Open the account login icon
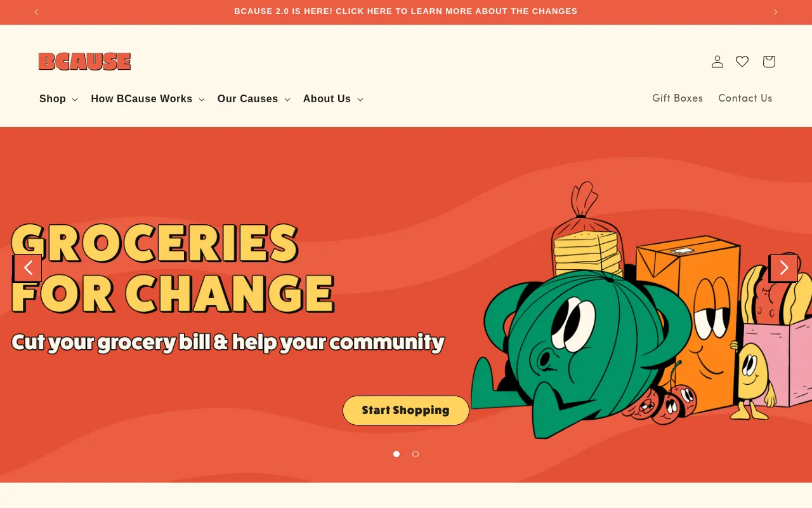 (x=717, y=62)
